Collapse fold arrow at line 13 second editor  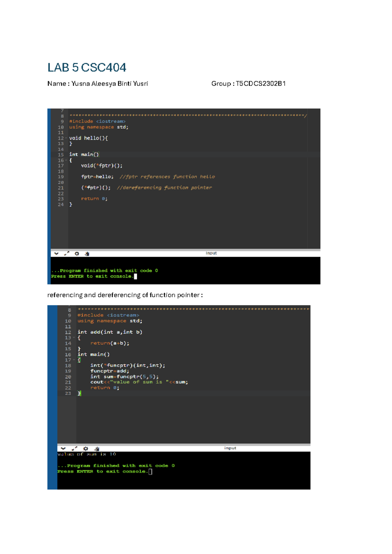click(x=74, y=338)
